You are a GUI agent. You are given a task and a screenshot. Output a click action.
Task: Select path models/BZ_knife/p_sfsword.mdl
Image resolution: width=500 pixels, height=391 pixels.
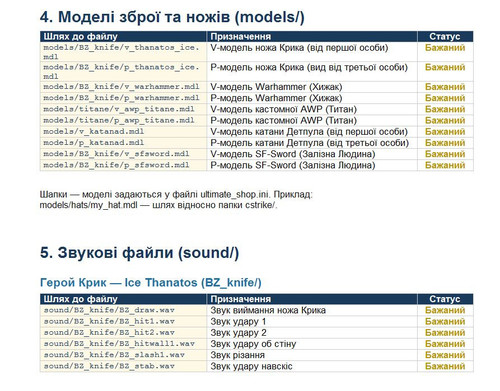[x=116, y=165]
